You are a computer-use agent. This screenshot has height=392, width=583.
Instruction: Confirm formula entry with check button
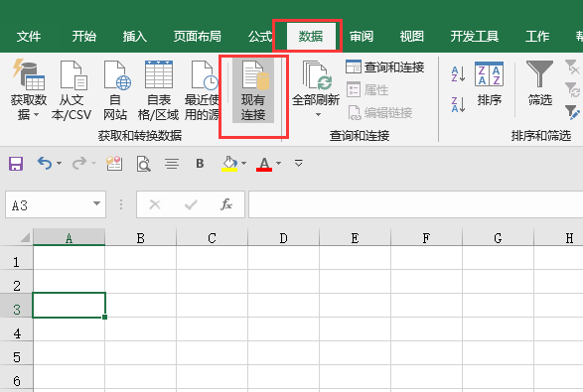[191, 204]
